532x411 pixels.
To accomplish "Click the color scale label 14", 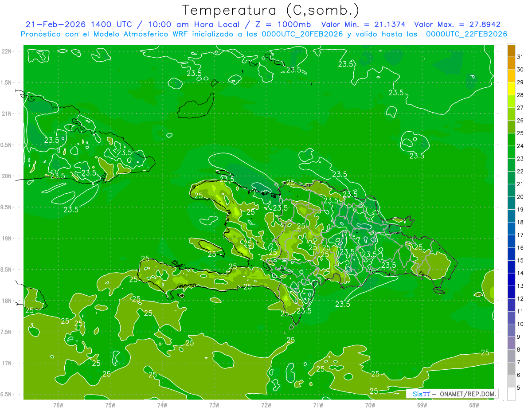I will click(x=520, y=273).
